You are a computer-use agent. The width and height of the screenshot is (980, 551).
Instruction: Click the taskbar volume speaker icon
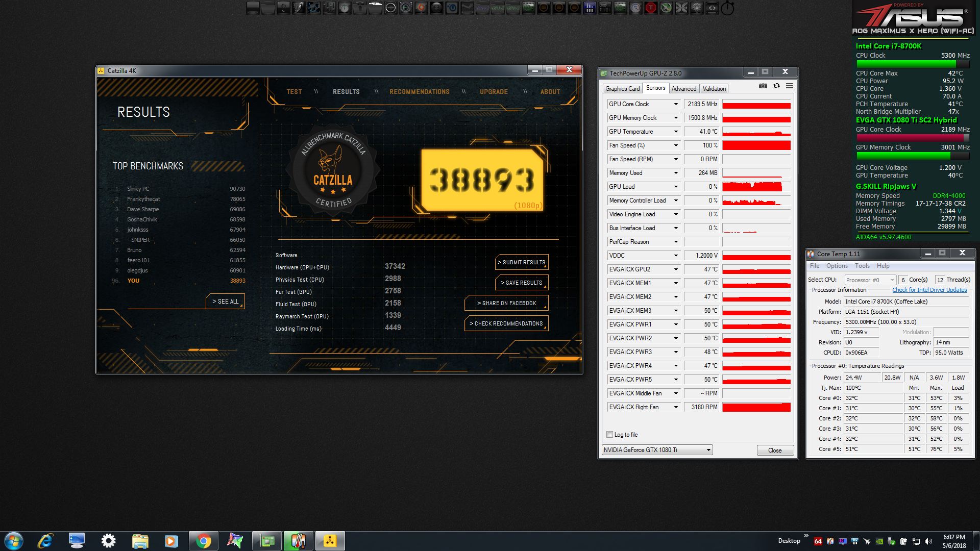pyautogui.click(x=928, y=541)
